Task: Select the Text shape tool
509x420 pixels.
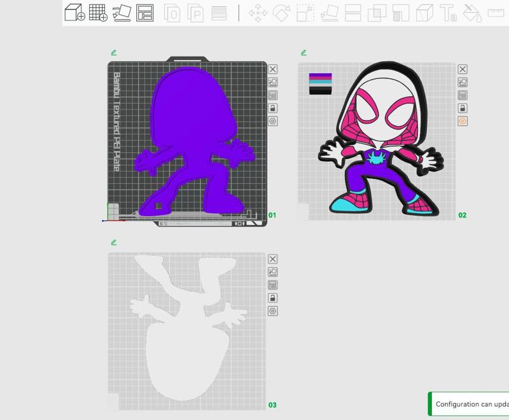Action: coord(449,13)
